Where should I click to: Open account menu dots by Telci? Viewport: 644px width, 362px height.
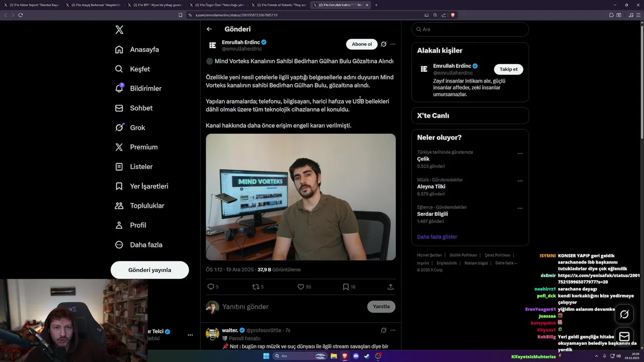pyautogui.click(x=190, y=335)
